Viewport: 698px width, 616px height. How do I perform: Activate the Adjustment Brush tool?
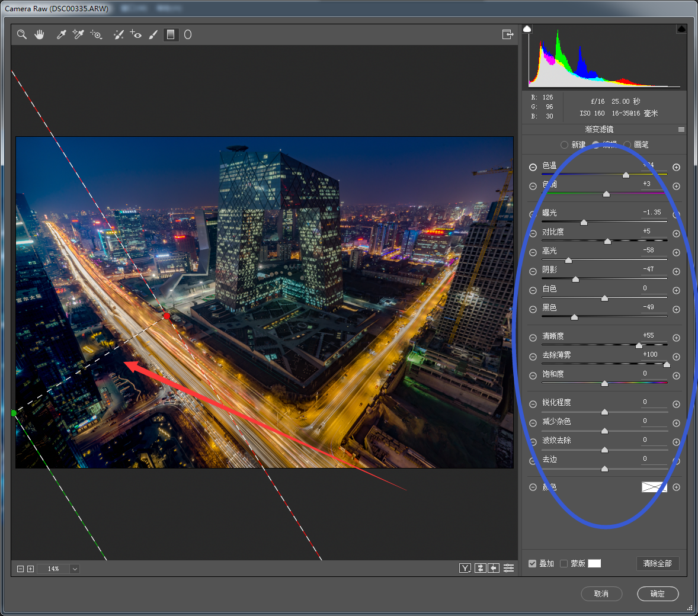click(153, 34)
